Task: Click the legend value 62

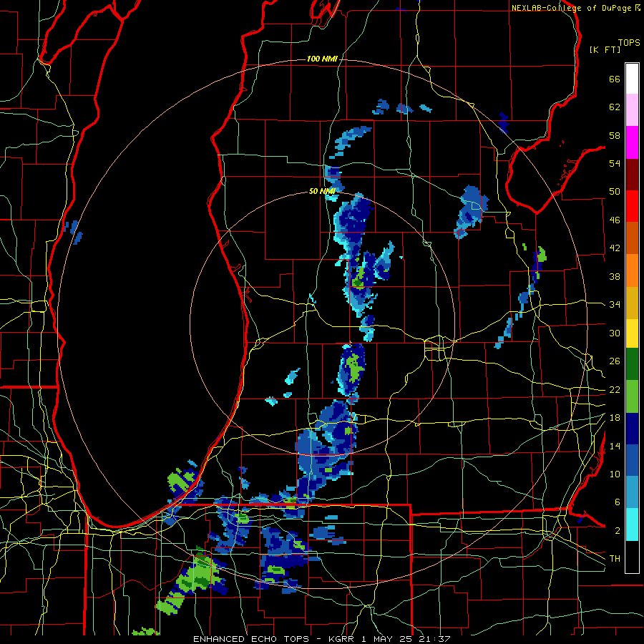Action: [615, 107]
